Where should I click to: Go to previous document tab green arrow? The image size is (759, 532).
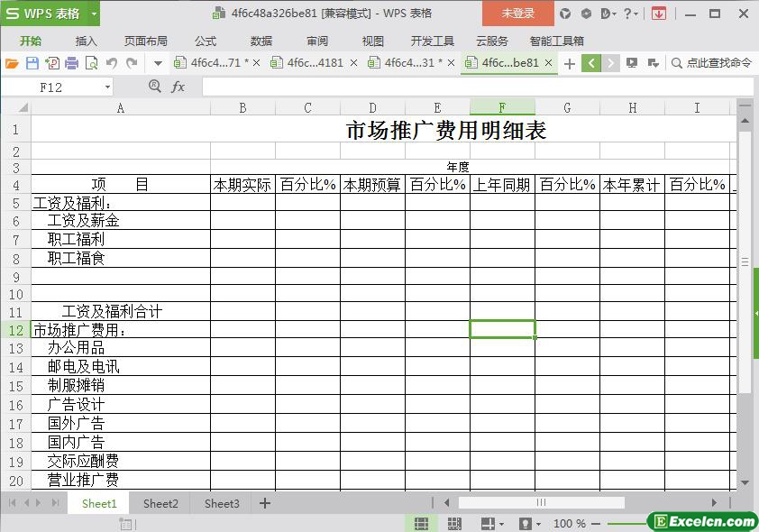point(591,63)
